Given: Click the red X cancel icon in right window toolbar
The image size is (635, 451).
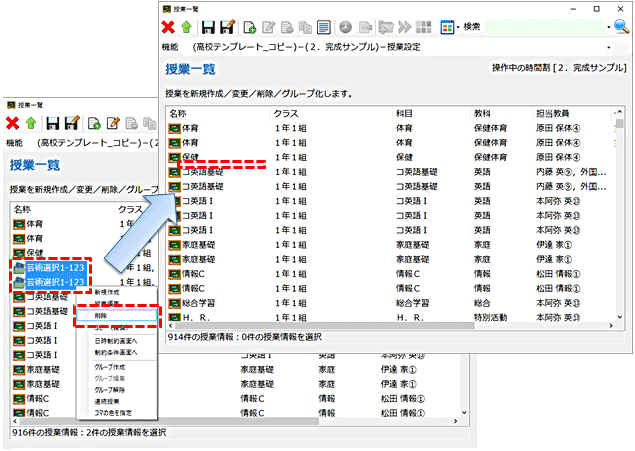Looking at the screenshot, I should point(170,27).
